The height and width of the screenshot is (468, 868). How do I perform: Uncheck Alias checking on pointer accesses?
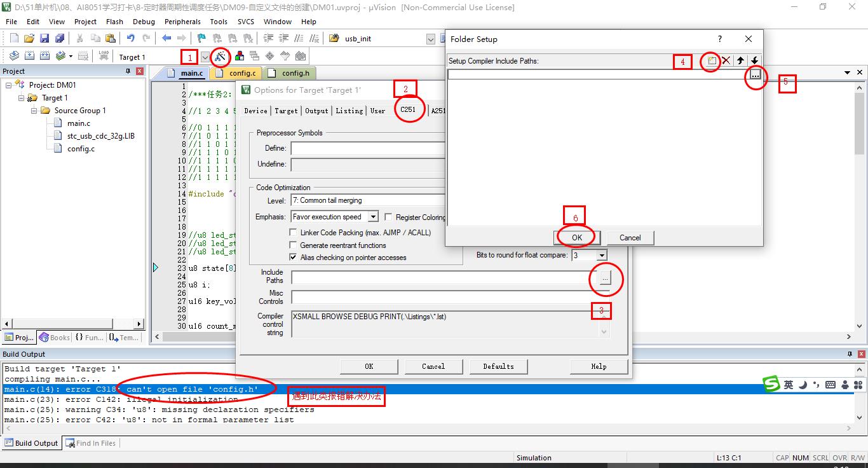pos(294,258)
